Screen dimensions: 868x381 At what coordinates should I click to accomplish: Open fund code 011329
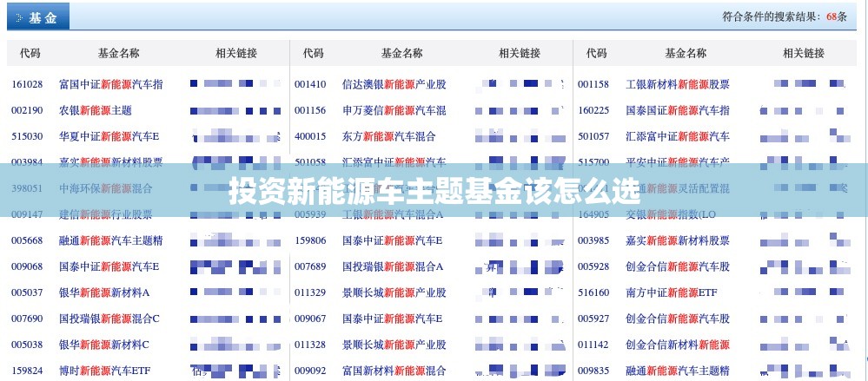click(310, 292)
